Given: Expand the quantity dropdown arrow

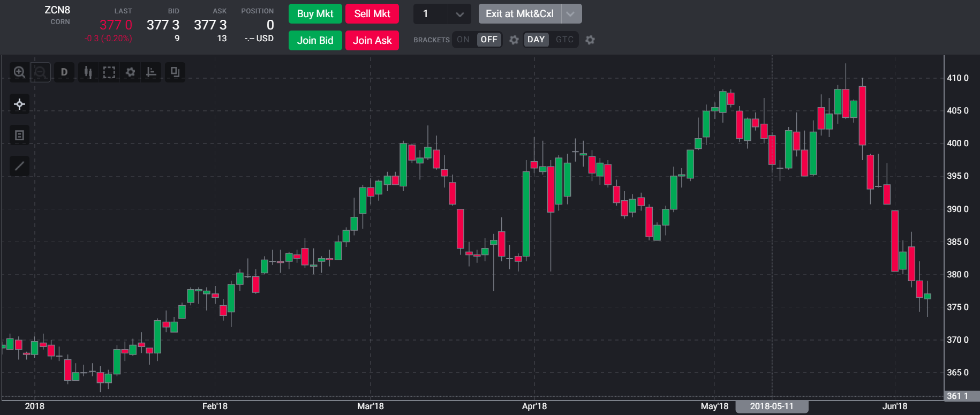Looking at the screenshot, I should [459, 14].
